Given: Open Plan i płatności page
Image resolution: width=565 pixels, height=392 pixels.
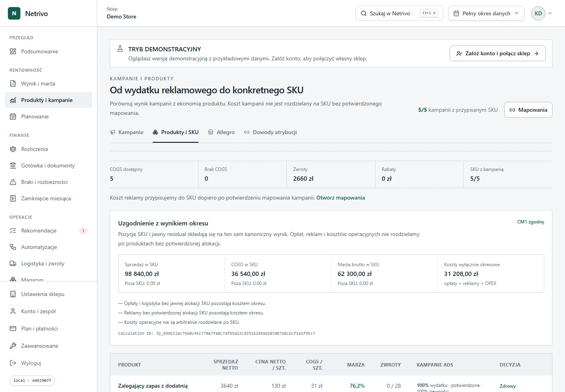Looking at the screenshot, I should (x=48, y=328).
